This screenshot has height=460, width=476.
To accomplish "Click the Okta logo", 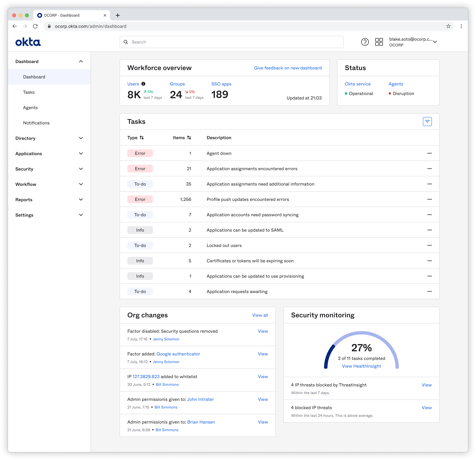I will (28, 42).
